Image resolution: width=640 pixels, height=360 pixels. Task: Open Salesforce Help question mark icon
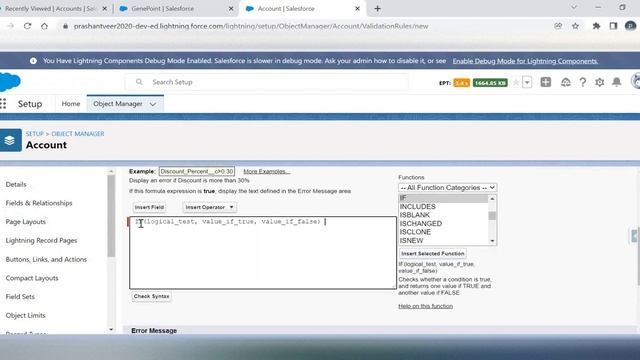[583, 82]
